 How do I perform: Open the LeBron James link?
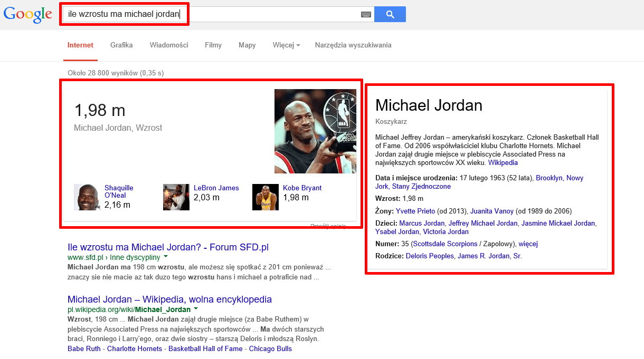(216, 188)
